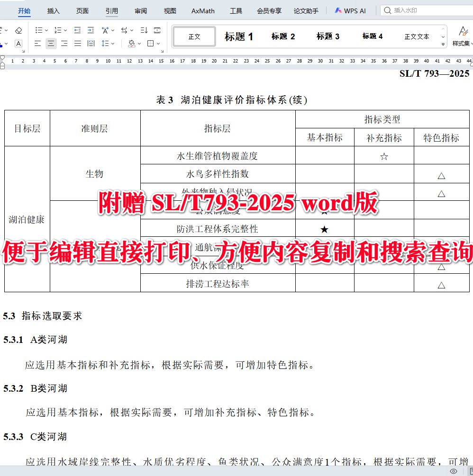Click the Chinese text layout icon
This screenshot has width=473, height=476.
(105, 30)
